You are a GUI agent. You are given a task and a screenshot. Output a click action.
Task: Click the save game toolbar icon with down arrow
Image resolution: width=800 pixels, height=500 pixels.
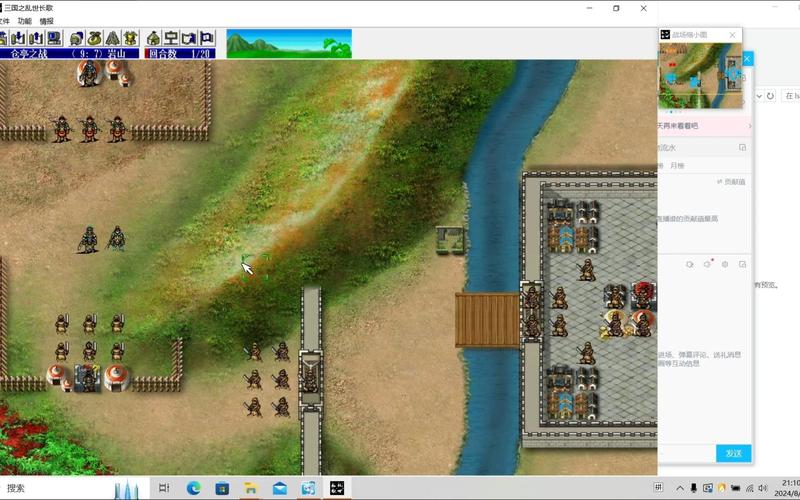(19, 38)
